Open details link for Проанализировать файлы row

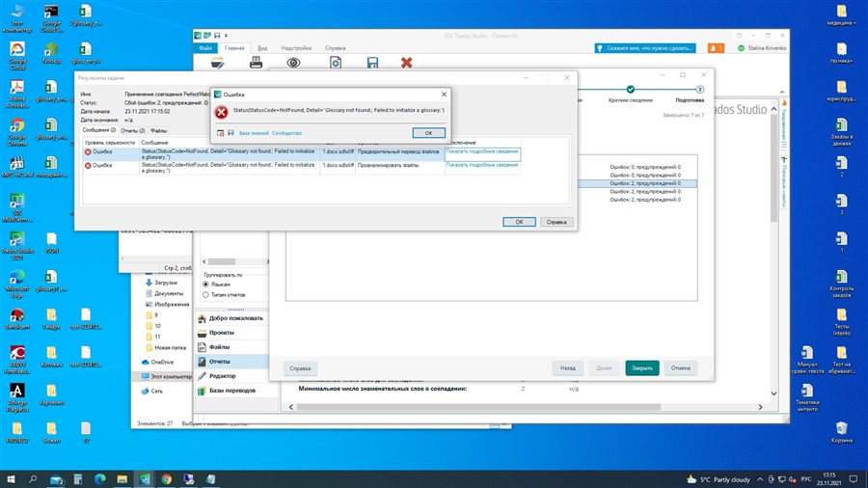point(481,165)
